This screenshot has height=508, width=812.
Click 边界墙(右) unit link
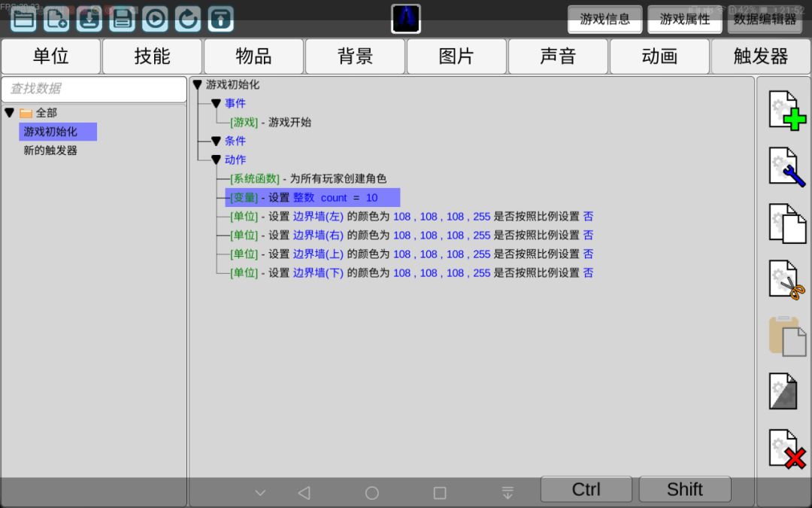click(x=318, y=236)
